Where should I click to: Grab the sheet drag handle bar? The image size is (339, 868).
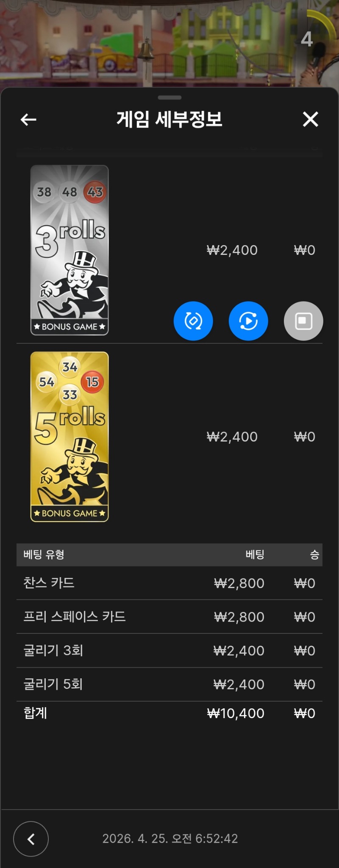point(169,98)
